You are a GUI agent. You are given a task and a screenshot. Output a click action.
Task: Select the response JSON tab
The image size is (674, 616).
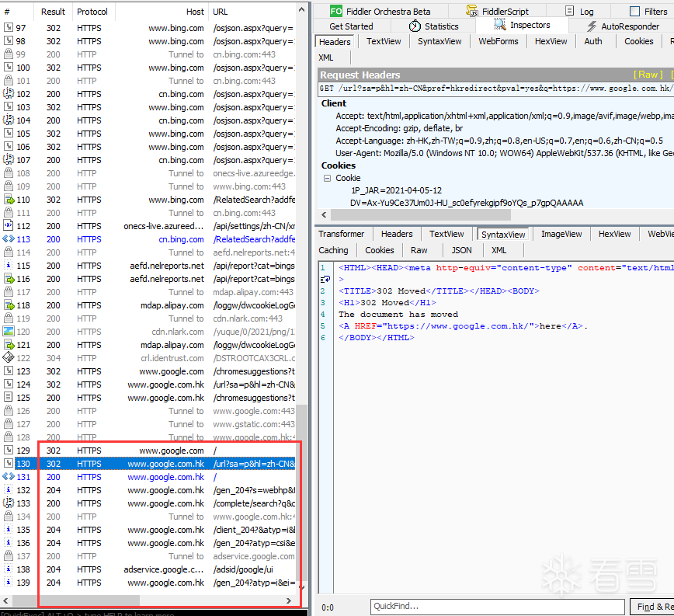tap(461, 250)
